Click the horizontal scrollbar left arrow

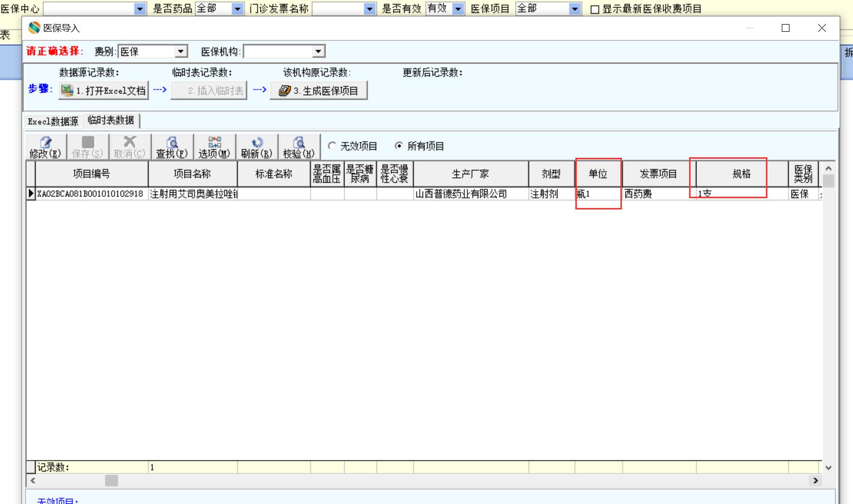pyautogui.click(x=33, y=480)
